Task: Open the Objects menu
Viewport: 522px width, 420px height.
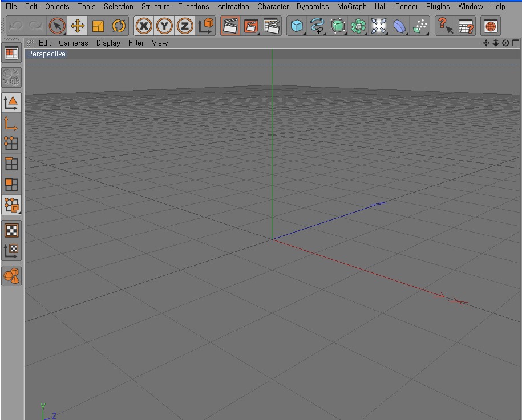Action: coord(57,6)
